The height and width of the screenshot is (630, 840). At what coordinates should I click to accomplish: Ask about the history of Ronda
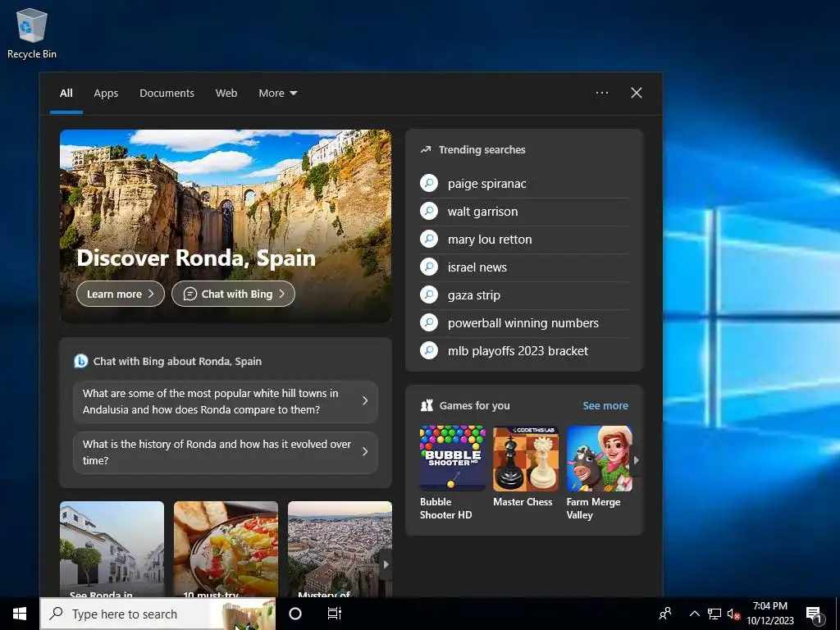click(225, 452)
